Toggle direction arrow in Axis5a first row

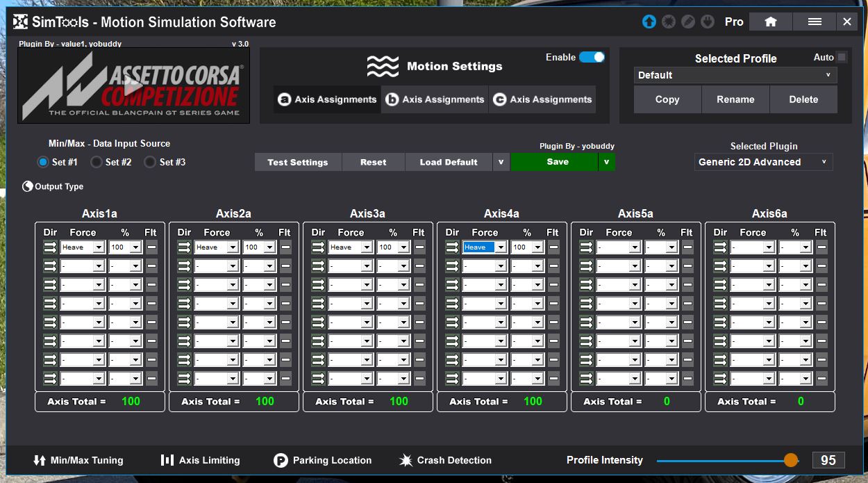[586, 247]
